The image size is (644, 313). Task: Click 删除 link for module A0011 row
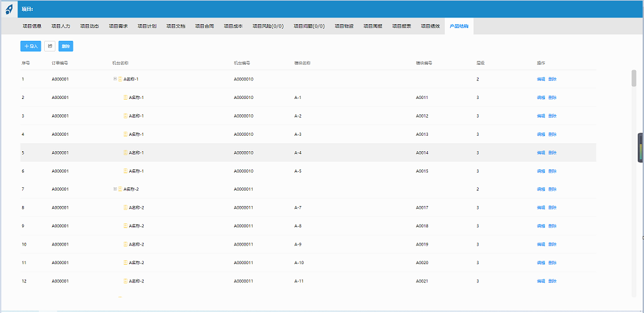pos(552,98)
